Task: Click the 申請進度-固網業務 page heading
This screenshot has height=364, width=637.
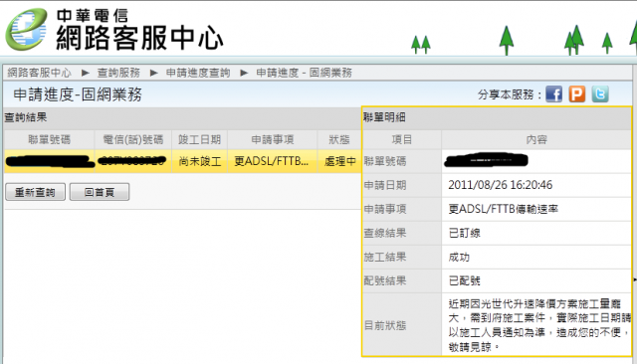Action: coord(78,94)
